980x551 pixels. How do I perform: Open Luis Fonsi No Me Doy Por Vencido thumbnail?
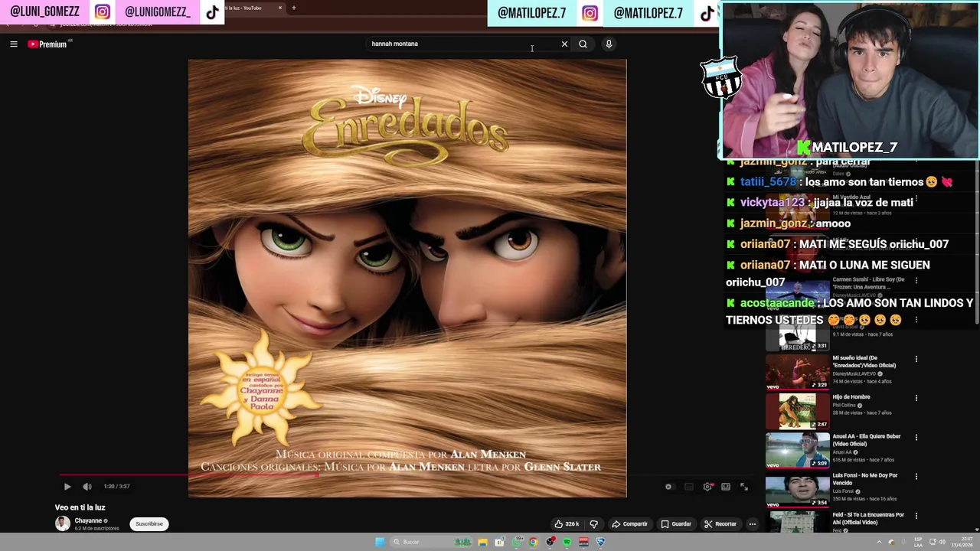797,490
